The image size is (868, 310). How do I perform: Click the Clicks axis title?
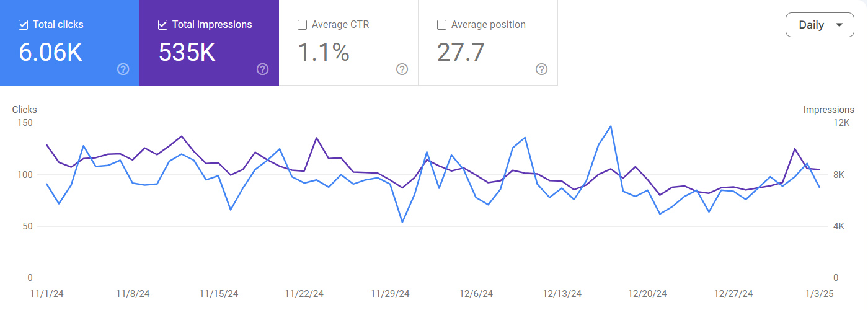pos(25,110)
